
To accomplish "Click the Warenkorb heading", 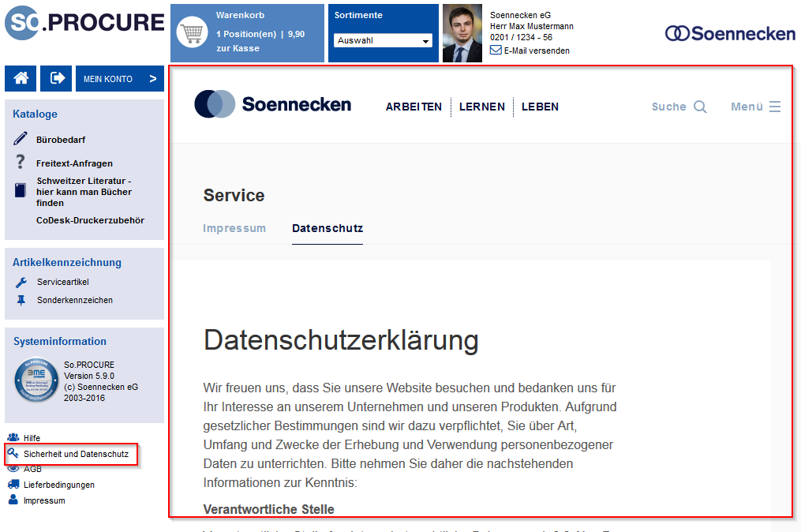I will 240,15.
